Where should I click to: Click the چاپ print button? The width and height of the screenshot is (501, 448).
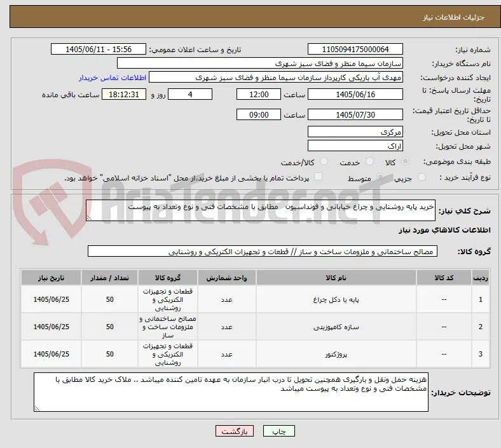[x=279, y=431]
